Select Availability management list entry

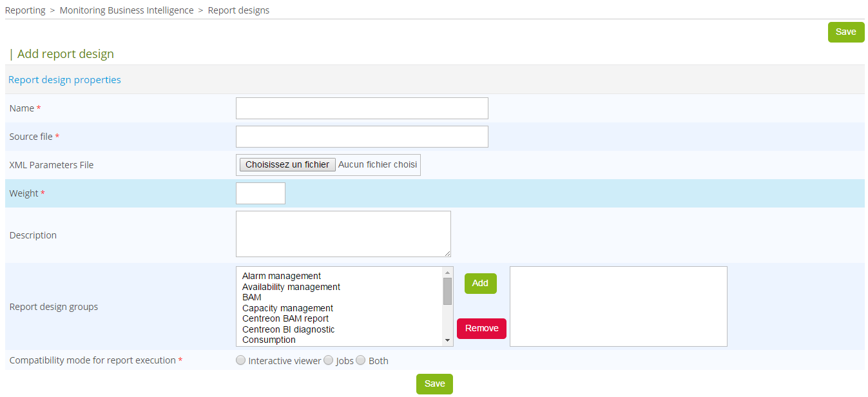pyautogui.click(x=291, y=287)
